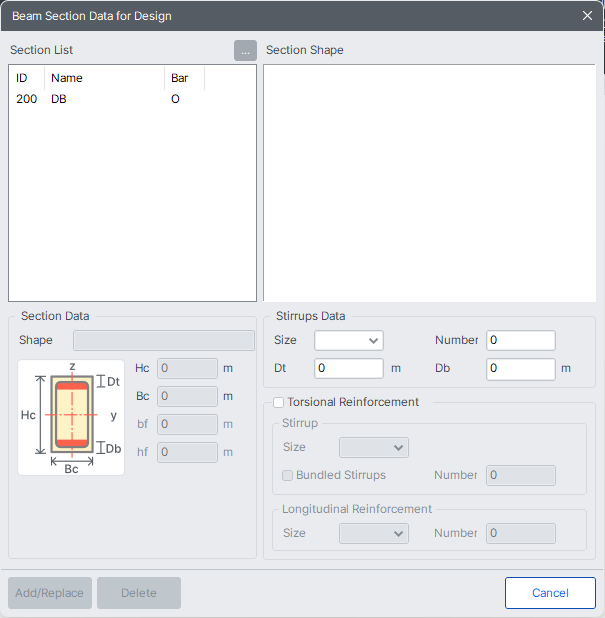Click the Bar column header
Image resolution: width=605 pixels, height=618 pixels.
pyautogui.click(x=184, y=78)
